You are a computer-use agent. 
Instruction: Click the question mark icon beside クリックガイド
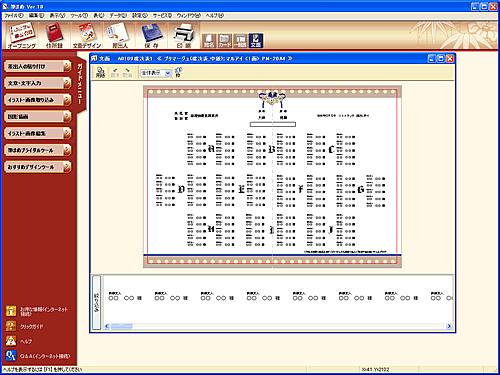pyautogui.click(x=11, y=326)
